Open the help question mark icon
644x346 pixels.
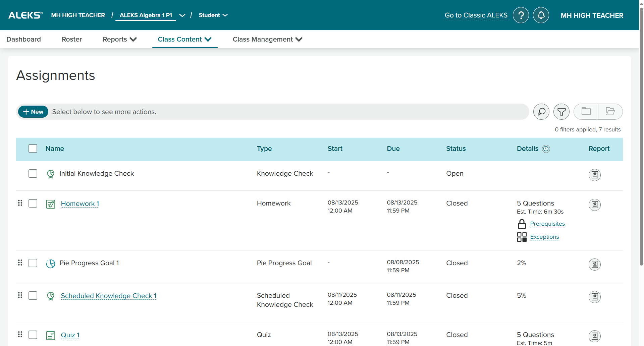click(x=521, y=15)
